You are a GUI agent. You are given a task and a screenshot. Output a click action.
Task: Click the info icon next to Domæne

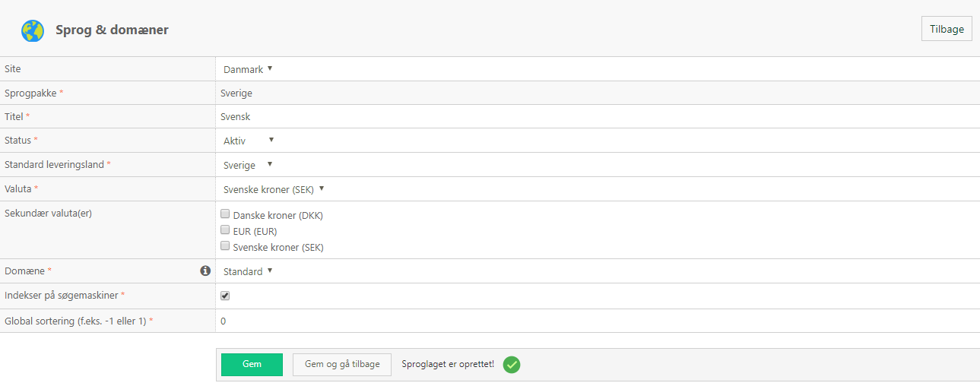click(x=205, y=271)
